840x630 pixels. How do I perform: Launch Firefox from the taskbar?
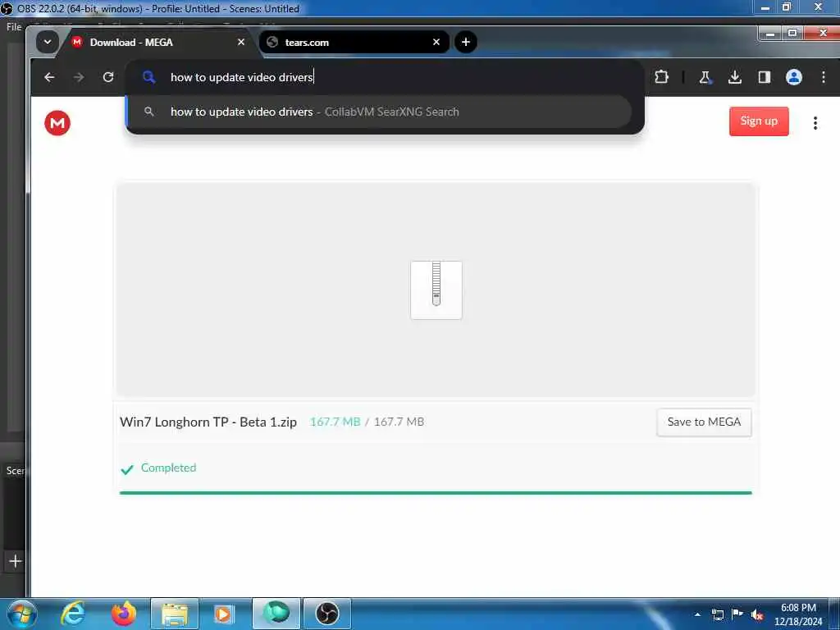[x=124, y=614]
